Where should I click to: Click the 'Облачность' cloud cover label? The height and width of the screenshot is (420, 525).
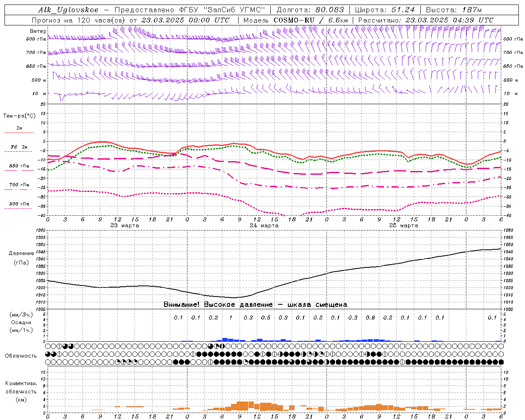pyautogui.click(x=21, y=356)
